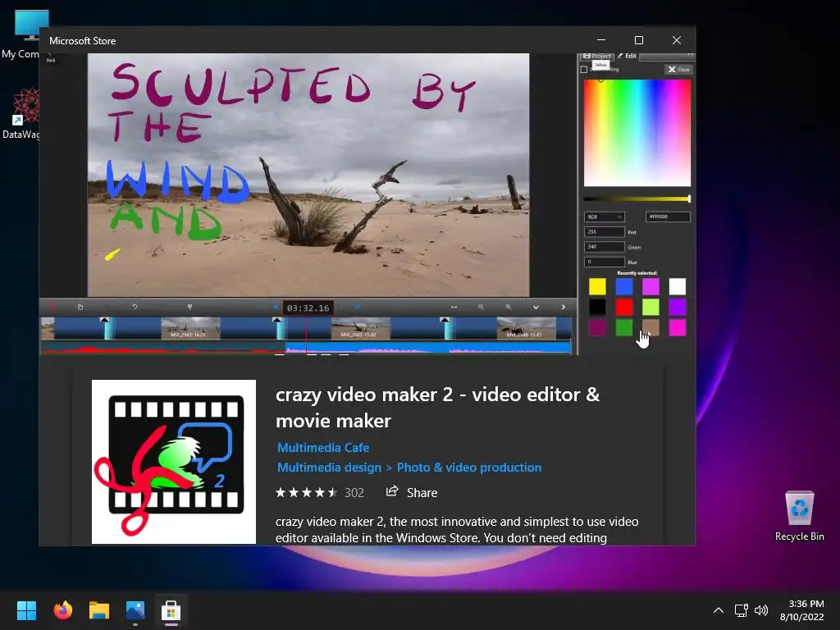Pick a color in the rainbow gradient field
Viewport: 840px width, 630px height.
coord(637,133)
